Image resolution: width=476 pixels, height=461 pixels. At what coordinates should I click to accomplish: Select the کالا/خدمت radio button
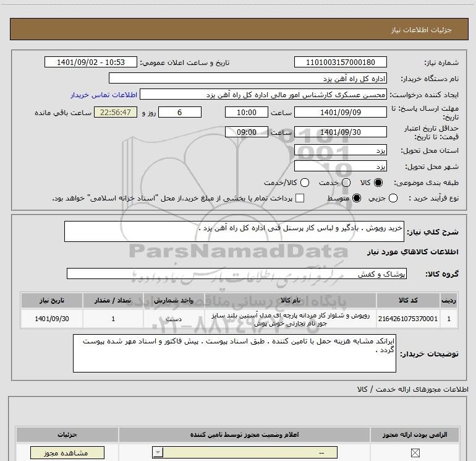point(305,183)
